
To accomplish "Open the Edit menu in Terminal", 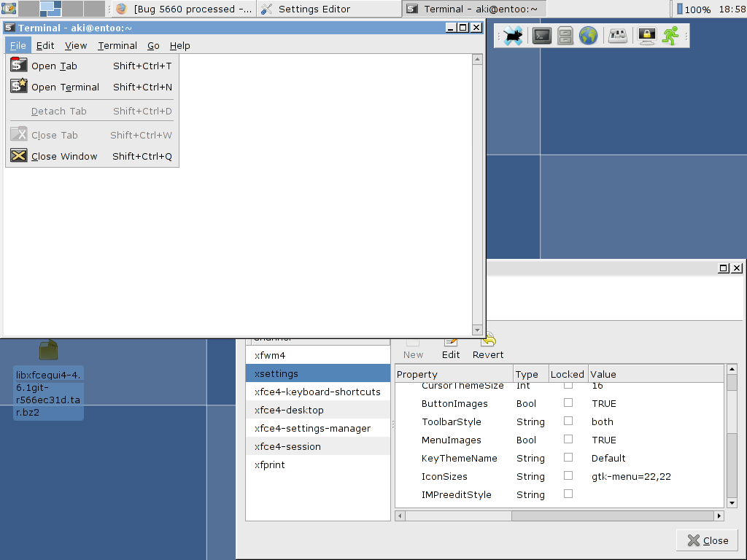I will coord(45,45).
